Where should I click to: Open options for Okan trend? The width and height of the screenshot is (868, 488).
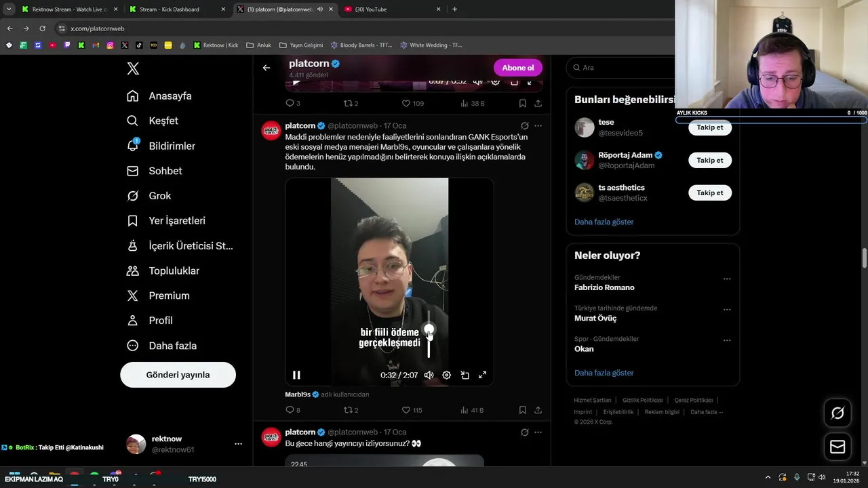coord(727,340)
